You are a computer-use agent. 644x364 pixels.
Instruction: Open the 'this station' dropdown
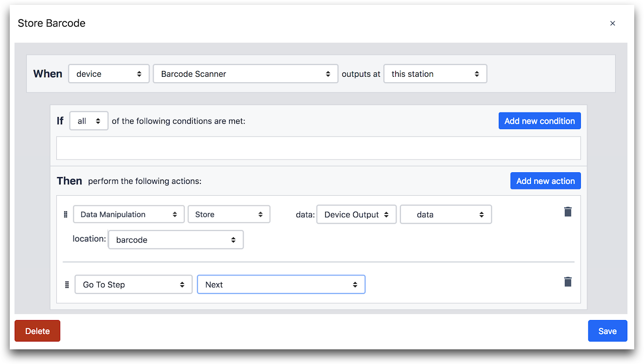[x=435, y=74]
